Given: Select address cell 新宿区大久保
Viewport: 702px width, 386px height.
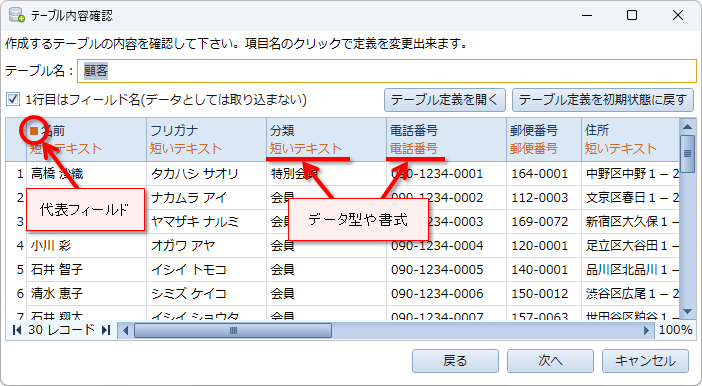Looking at the screenshot, I should pos(630,222).
